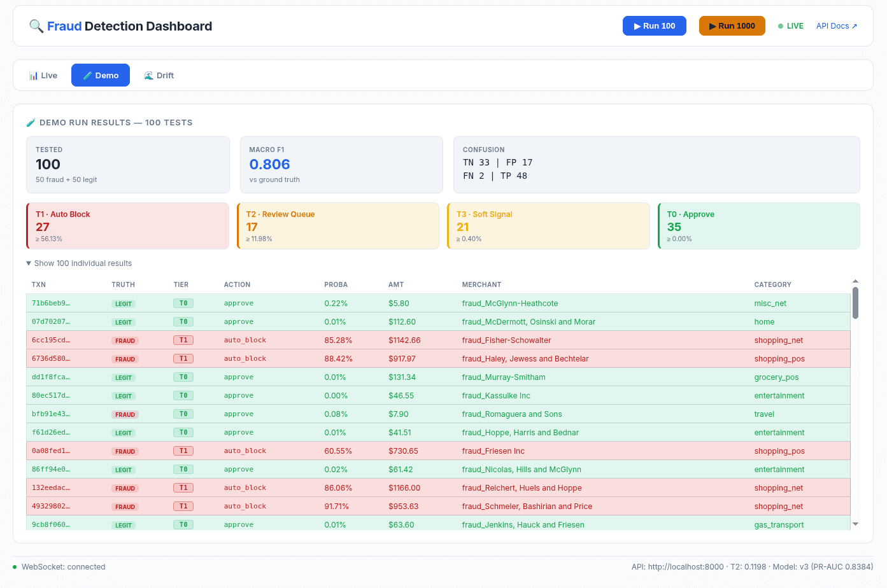Click the magnifying glass logo icon
Viewport: 887px width, 588px height.
(36, 26)
